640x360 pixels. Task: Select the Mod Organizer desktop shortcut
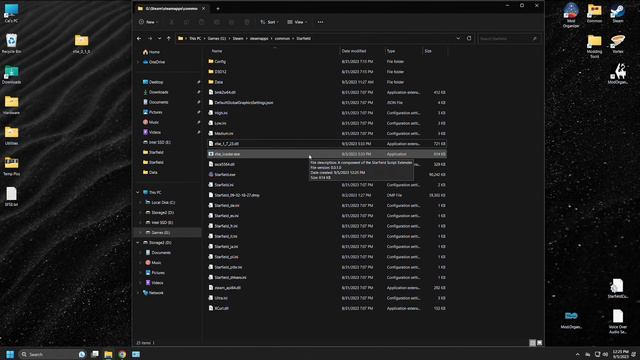point(571,15)
